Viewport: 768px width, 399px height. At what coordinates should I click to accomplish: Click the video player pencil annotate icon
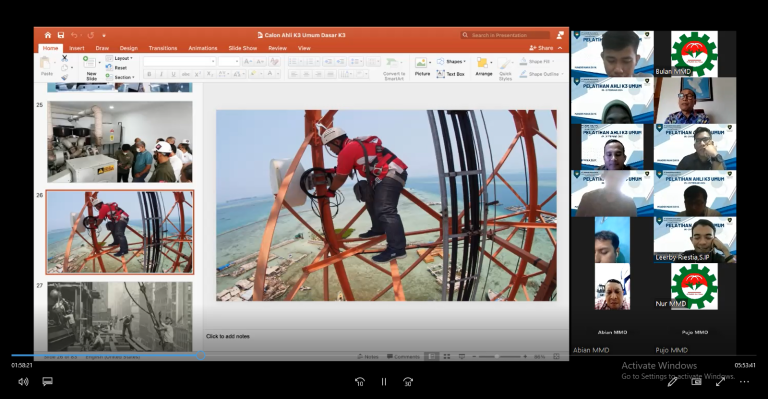[x=672, y=382]
